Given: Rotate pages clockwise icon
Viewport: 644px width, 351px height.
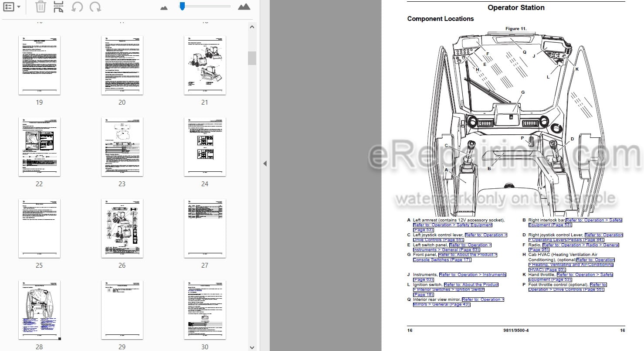Looking at the screenshot, I should (x=95, y=7).
